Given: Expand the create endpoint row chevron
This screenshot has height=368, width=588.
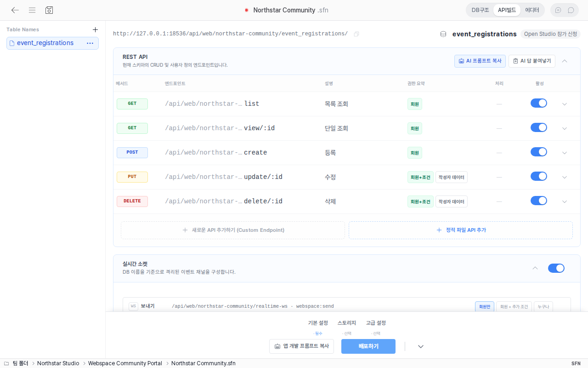Looking at the screenshot, I should click(565, 153).
